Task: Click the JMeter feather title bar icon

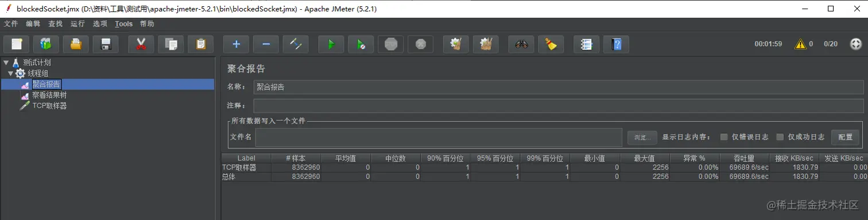Action: point(9,9)
